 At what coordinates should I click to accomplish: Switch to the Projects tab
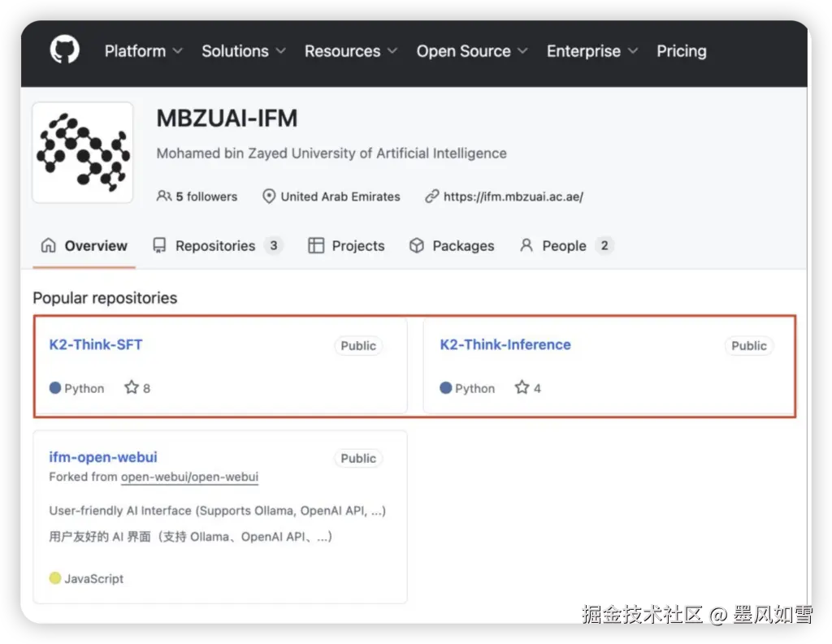346,245
